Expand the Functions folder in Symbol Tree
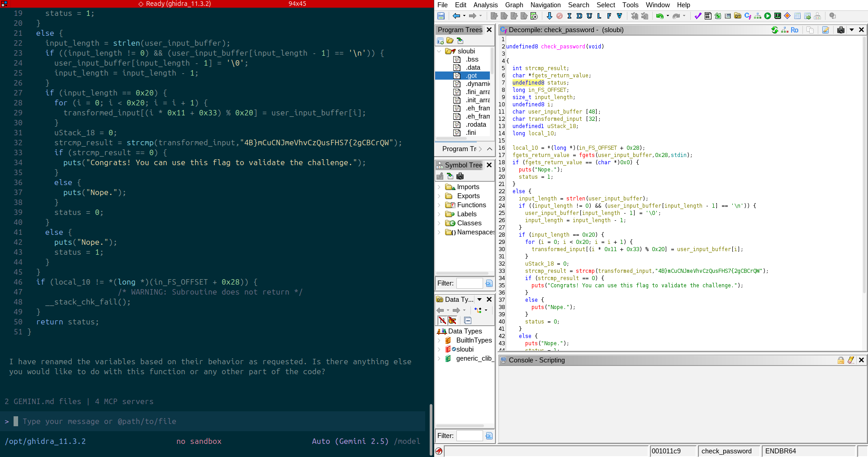868x457 pixels. tap(439, 205)
